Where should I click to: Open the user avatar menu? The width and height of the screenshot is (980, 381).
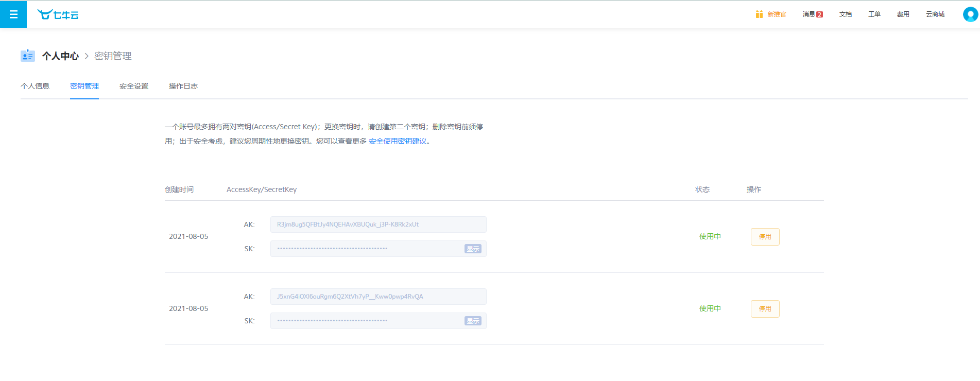[x=970, y=14]
